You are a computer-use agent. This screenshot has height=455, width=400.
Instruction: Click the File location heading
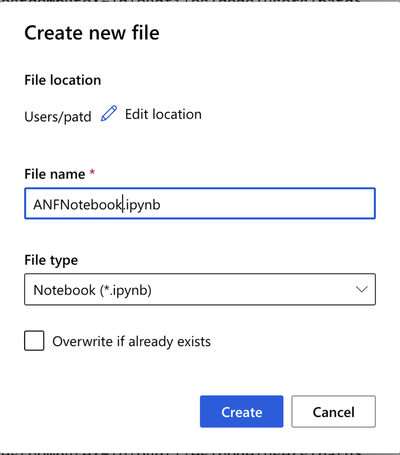point(63,80)
